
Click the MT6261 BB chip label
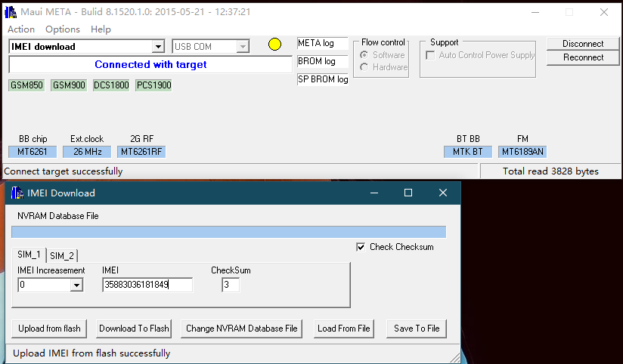click(x=33, y=152)
